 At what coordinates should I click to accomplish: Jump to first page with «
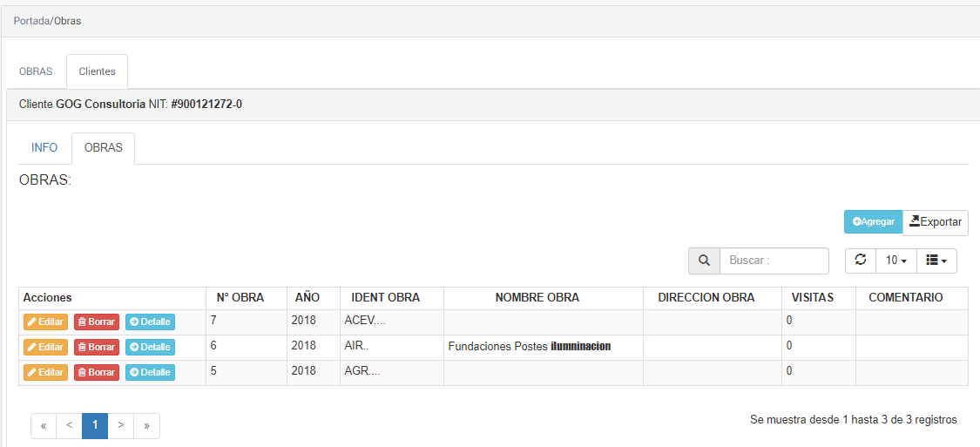[x=44, y=426]
